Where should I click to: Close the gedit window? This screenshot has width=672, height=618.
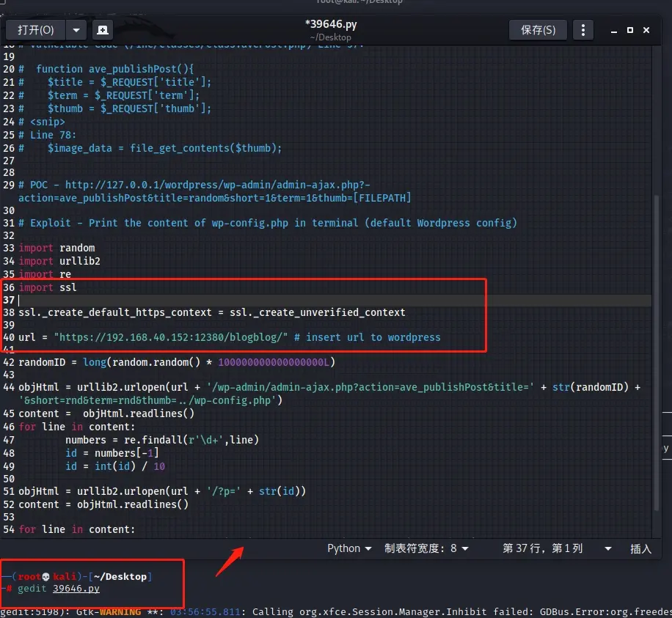point(646,30)
